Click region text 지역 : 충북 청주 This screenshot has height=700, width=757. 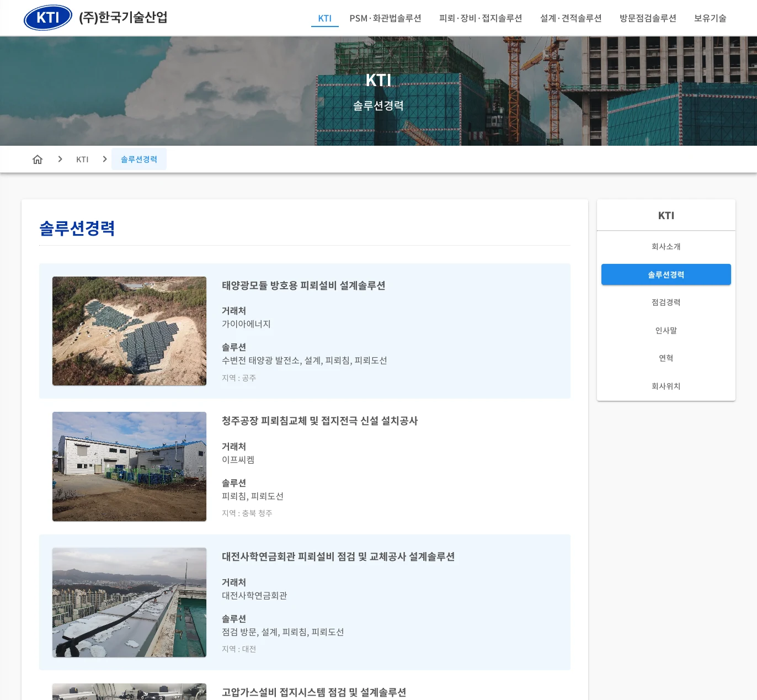(247, 513)
